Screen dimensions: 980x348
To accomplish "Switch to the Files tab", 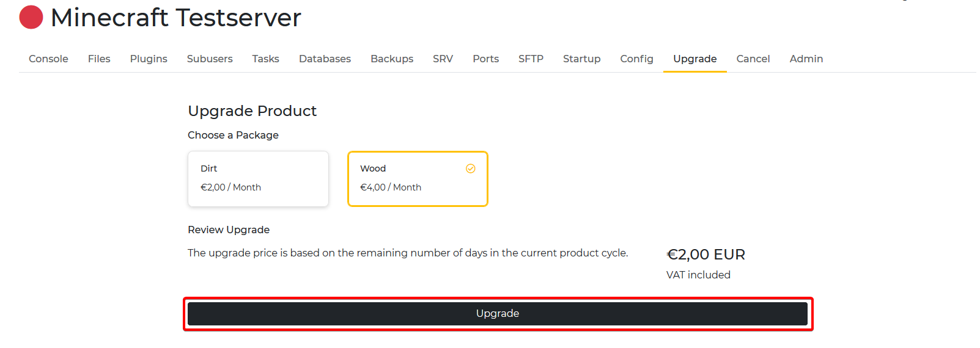I will tap(99, 59).
